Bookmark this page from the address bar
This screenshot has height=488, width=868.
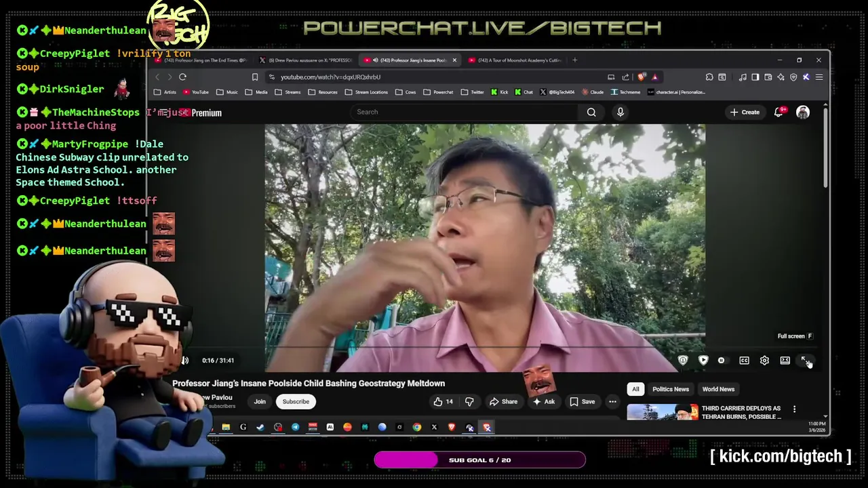click(255, 77)
